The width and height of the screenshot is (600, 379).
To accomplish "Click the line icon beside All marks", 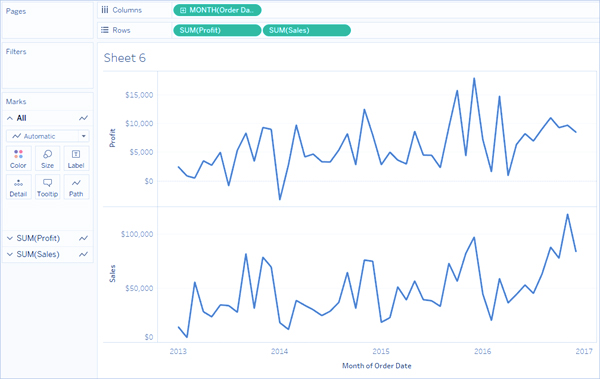I will pos(83,118).
